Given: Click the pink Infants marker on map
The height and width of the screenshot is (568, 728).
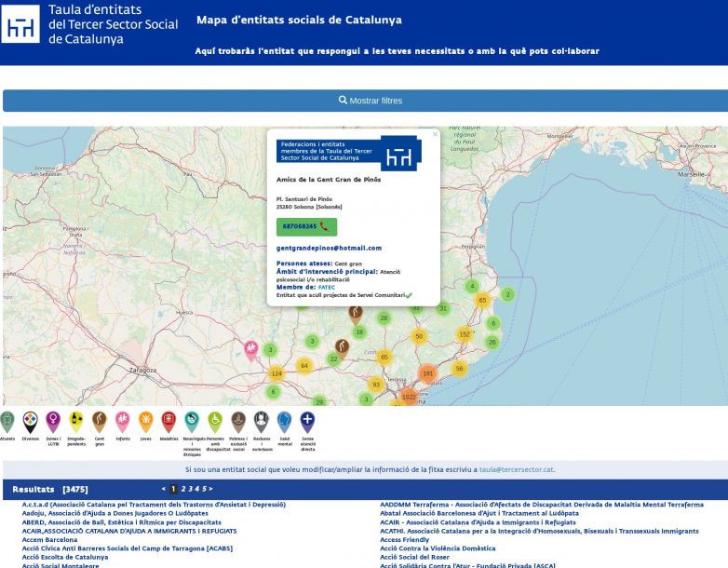Looking at the screenshot, I should [x=250, y=348].
